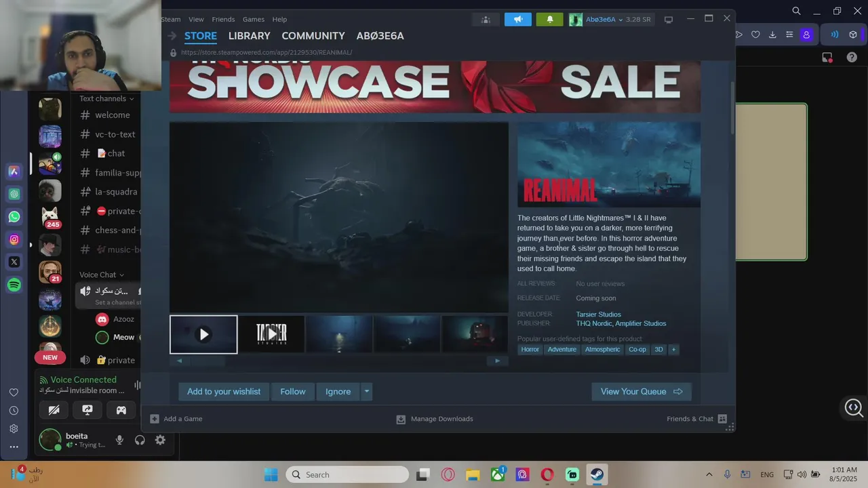Image resolution: width=868 pixels, height=488 pixels.
Task: Show hidden system tray icons chevron
Action: (x=709, y=474)
